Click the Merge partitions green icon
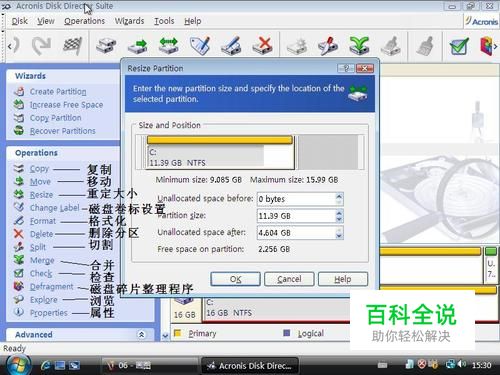The height and width of the screenshot is (375, 500). [x=359, y=46]
